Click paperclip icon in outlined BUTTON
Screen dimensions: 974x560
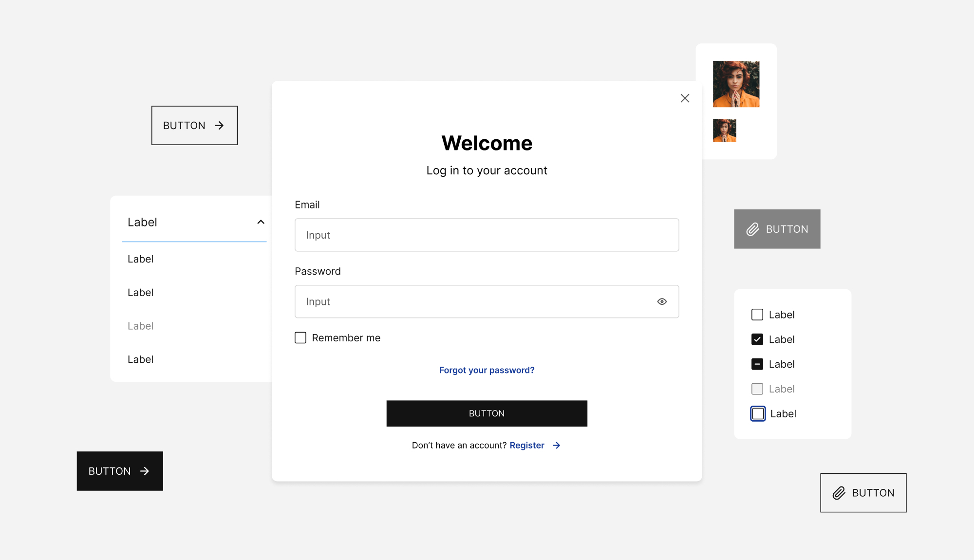pos(839,493)
